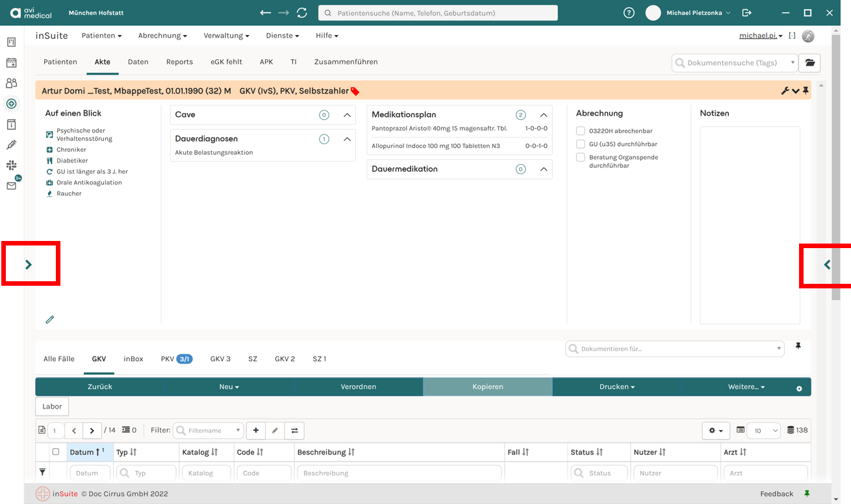Tick Beratung Organspende durchführbar checkbox
851x504 pixels.
[581, 157]
